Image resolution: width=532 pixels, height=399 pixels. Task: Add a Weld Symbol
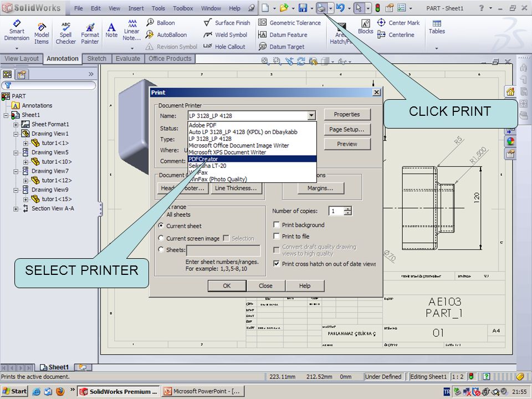click(x=226, y=34)
